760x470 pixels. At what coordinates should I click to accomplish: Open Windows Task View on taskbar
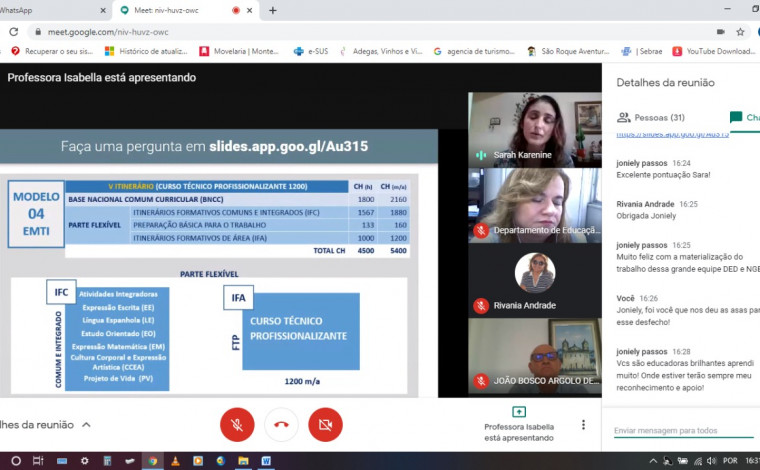[38, 461]
